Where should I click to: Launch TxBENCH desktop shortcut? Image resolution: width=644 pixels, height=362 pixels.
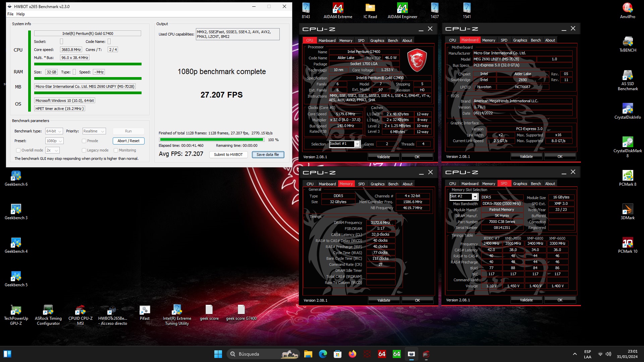pyautogui.click(x=628, y=44)
